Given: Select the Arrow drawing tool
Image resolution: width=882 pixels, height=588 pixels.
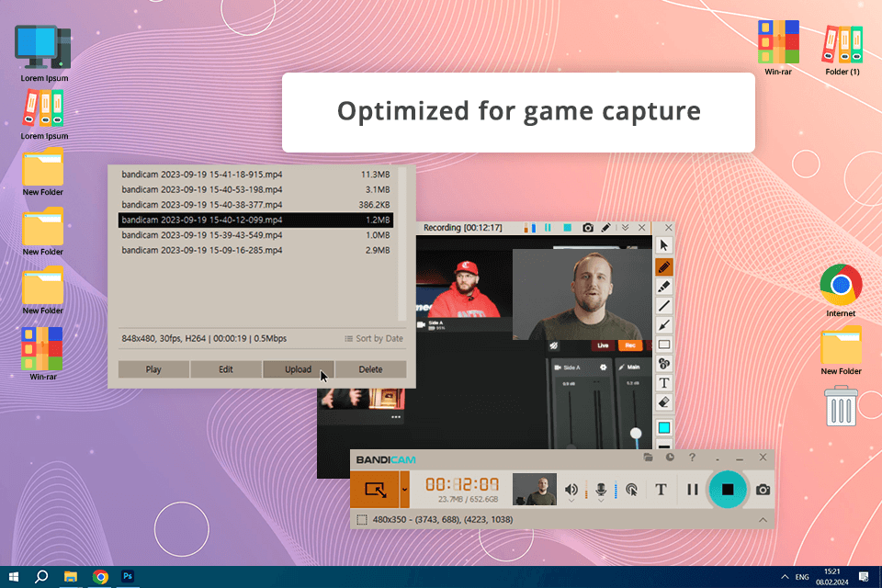Looking at the screenshot, I should [x=663, y=325].
